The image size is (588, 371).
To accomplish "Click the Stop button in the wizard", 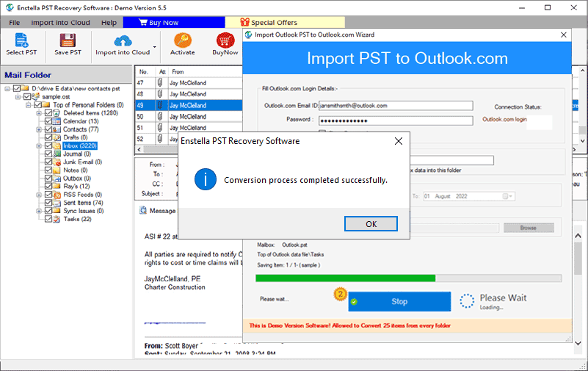I will click(399, 302).
